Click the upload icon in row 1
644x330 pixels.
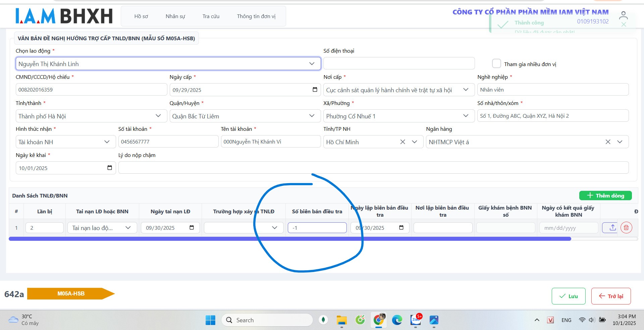coord(612,228)
